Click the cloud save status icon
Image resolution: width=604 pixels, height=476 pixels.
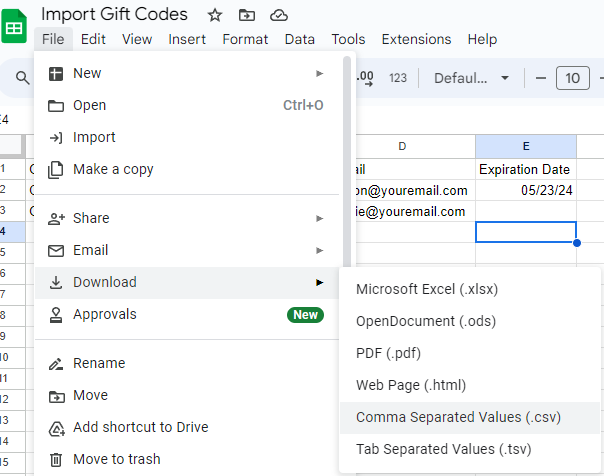279,15
